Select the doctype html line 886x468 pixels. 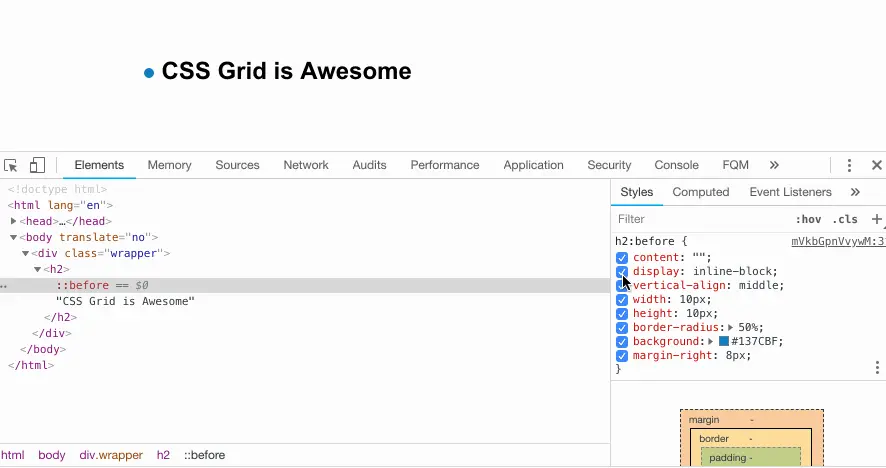(57, 189)
